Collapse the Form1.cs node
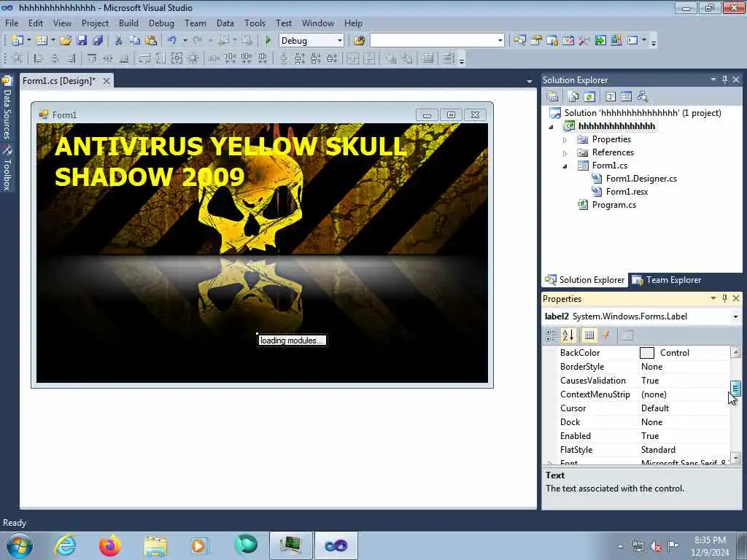This screenshot has height=560, width=747. 565,166
